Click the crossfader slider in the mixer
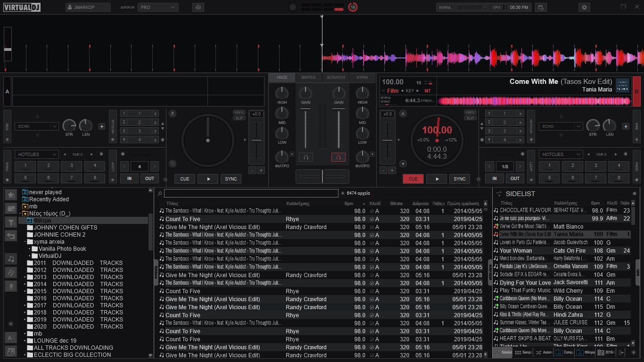644x362 pixels. (322, 176)
